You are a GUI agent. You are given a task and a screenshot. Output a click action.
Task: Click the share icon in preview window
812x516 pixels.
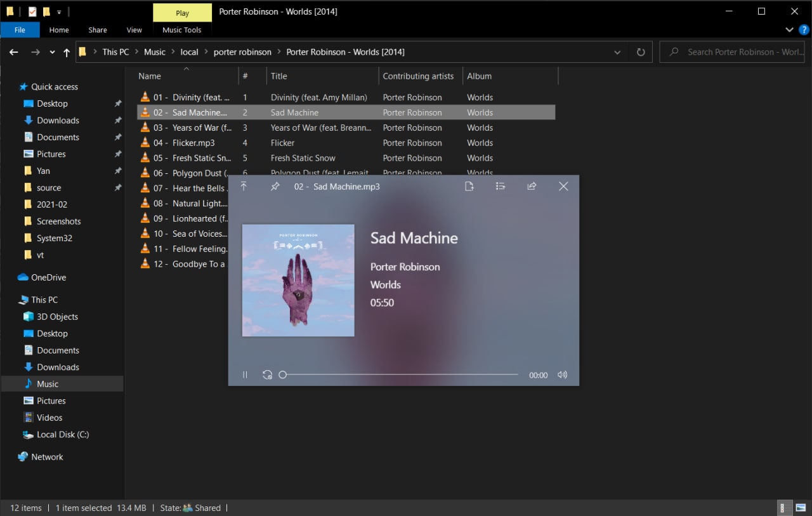532,187
